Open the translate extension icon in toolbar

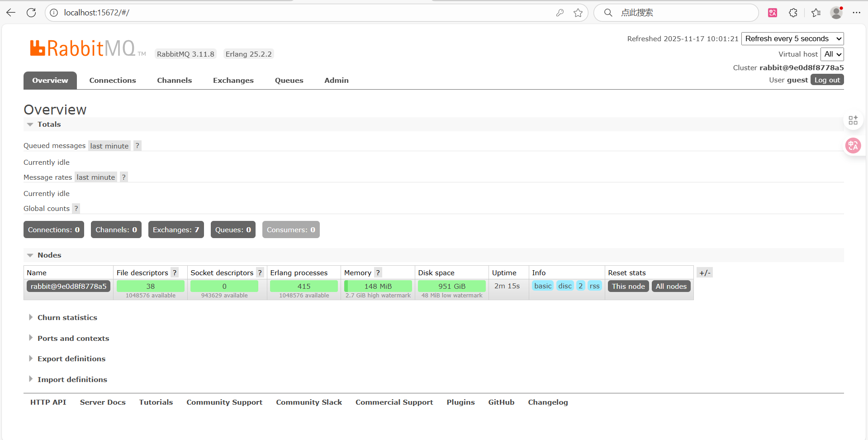[x=773, y=13]
